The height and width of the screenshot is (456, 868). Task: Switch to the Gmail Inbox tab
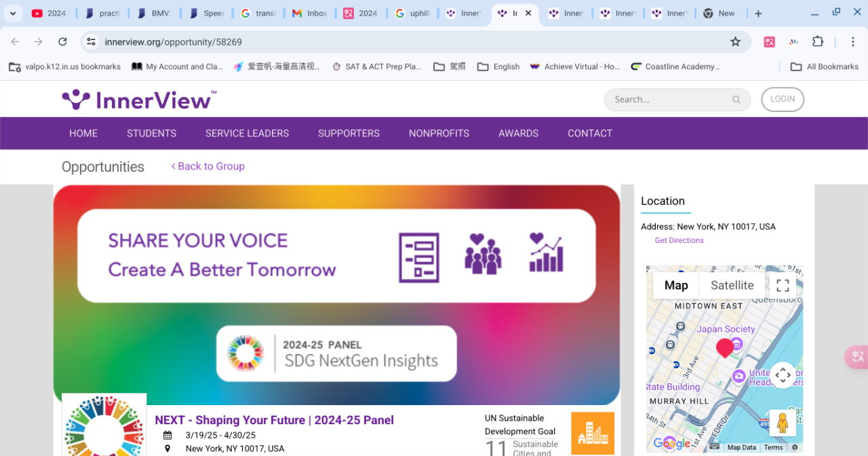coord(310,14)
